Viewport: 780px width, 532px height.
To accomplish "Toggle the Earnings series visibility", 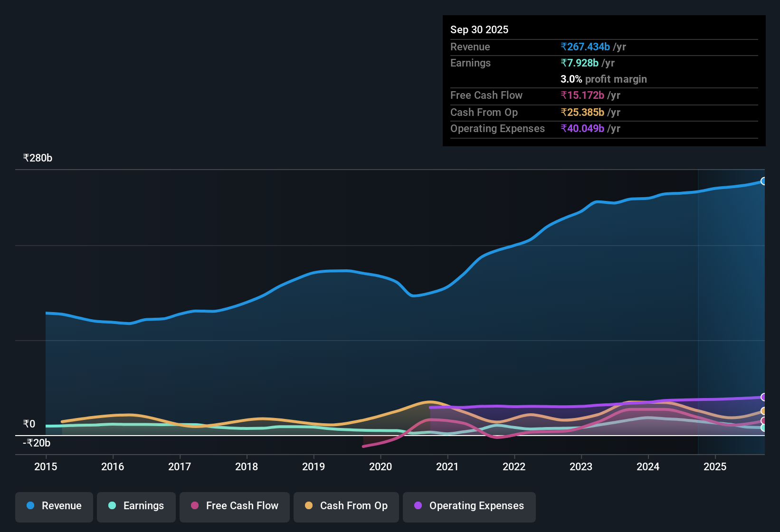I will coord(136,506).
